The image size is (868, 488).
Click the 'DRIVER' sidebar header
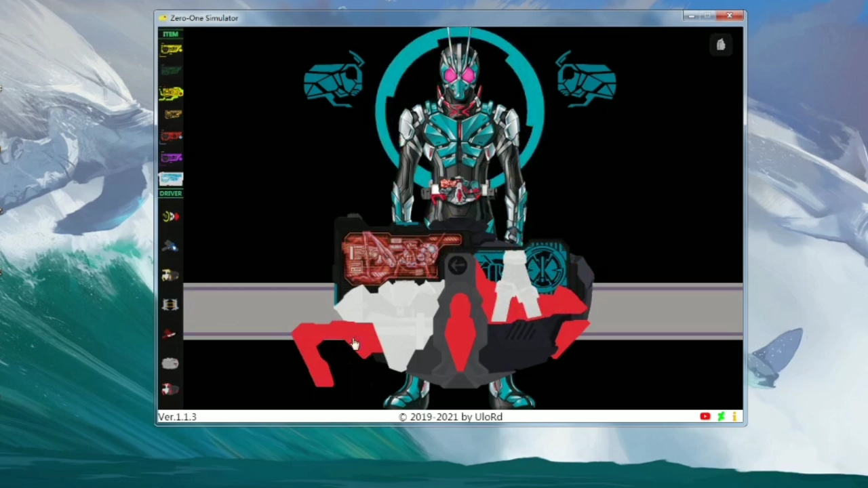171,194
